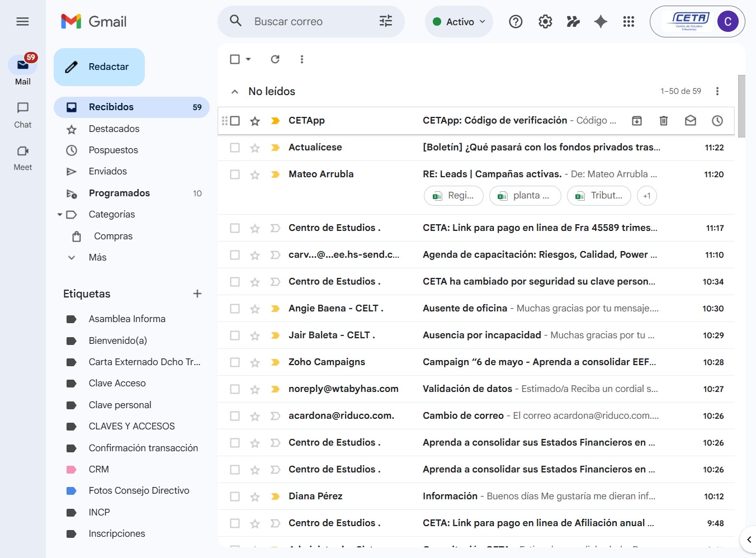Mark the CETApp email as read

(691, 121)
